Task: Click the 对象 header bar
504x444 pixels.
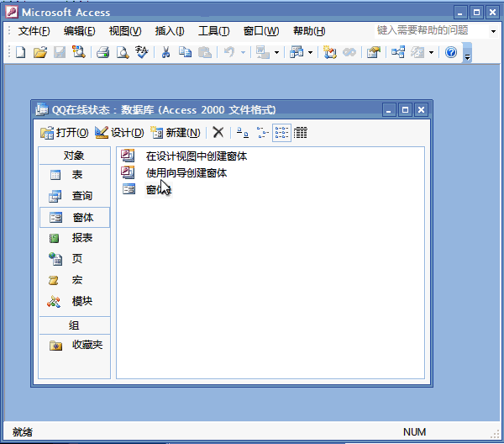Action: [75, 156]
